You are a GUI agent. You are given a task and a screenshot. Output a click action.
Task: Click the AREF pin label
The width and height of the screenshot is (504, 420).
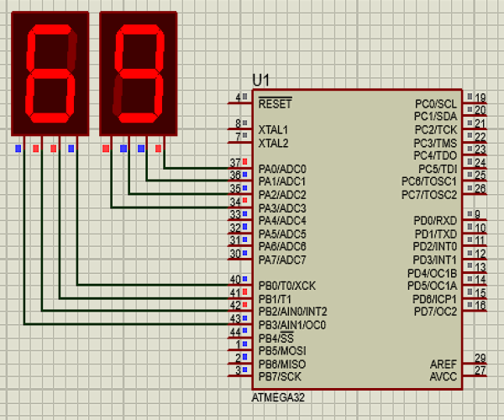443,363
